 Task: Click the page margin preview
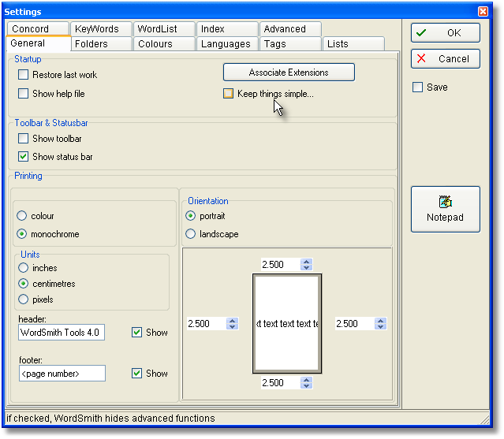click(x=287, y=323)
